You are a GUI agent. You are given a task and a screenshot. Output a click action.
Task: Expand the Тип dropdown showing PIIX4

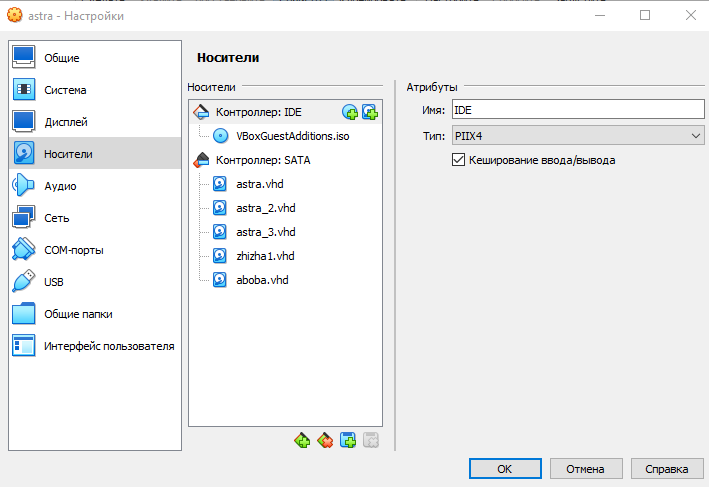click(578, 136)
